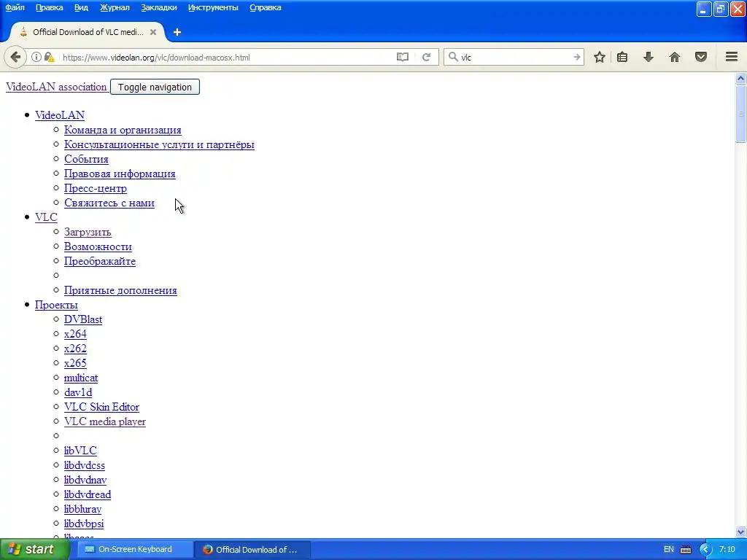The width and height of the screenshot is (747, 560).
Task: Open the x265 link
Action: pos(75,363)
